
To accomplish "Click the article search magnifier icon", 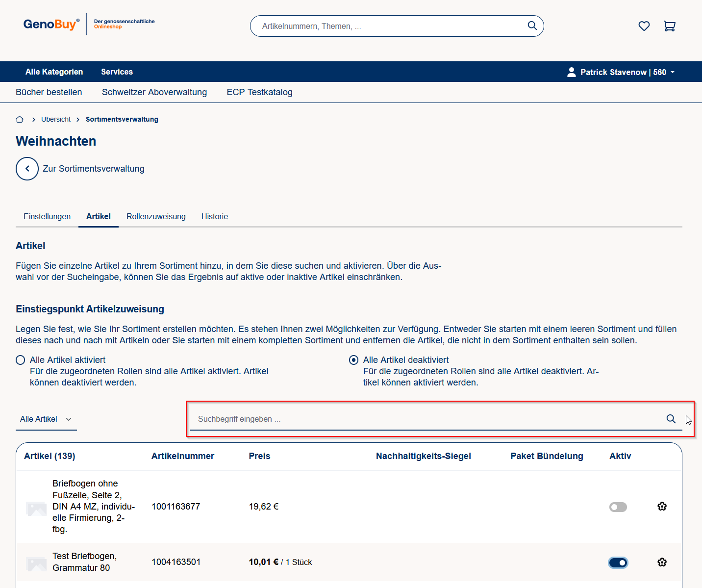I will coord(671,419).
